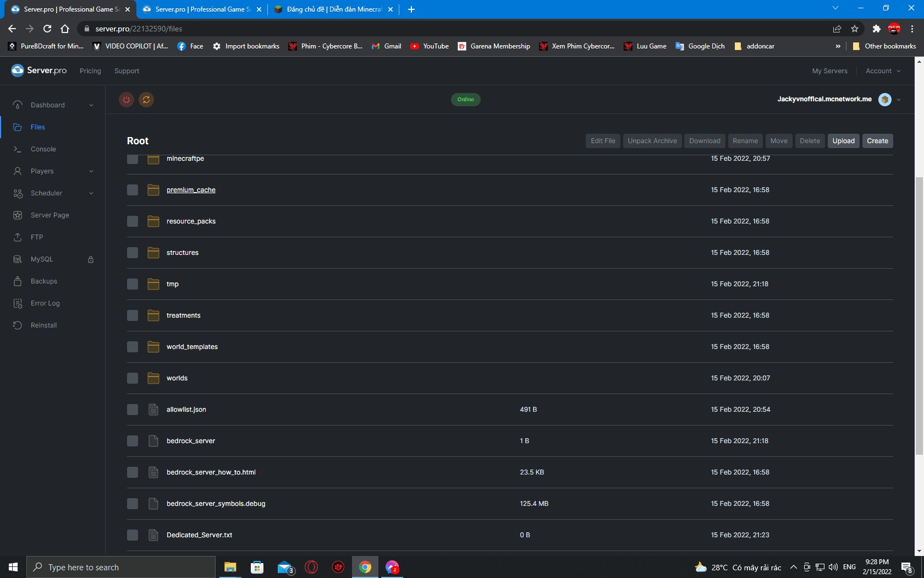Open the My Servers link
This screenshot has width=924, height=578.
click(829, 71)
